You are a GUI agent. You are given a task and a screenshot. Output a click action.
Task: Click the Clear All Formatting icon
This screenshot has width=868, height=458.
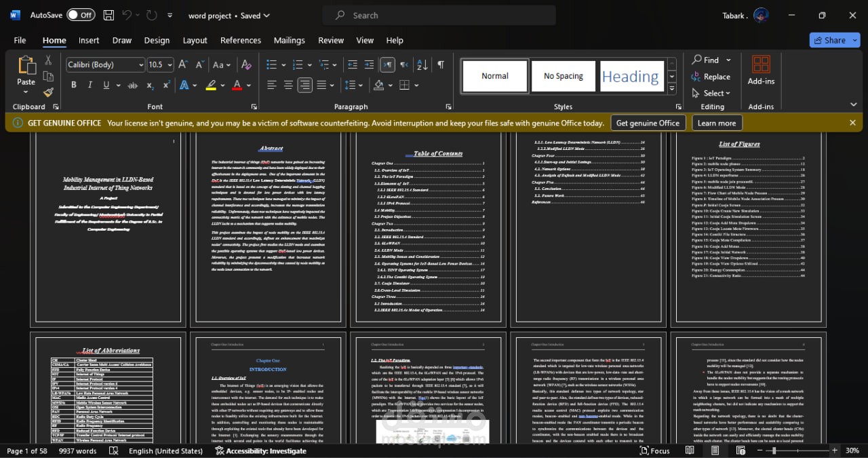(x=246, y=64)
